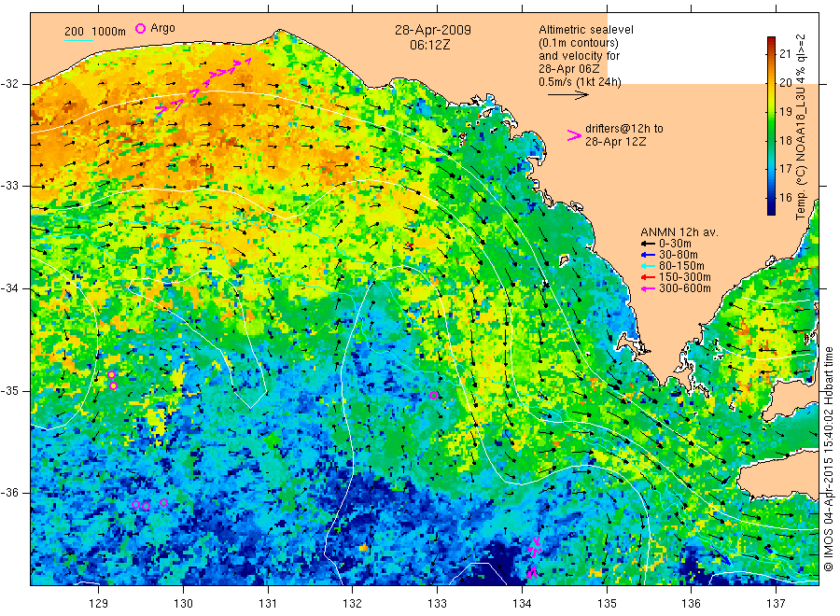Click the longitude axis label '137'
Image resolution: width=840 pixels, height=616 pixels.
776,604
